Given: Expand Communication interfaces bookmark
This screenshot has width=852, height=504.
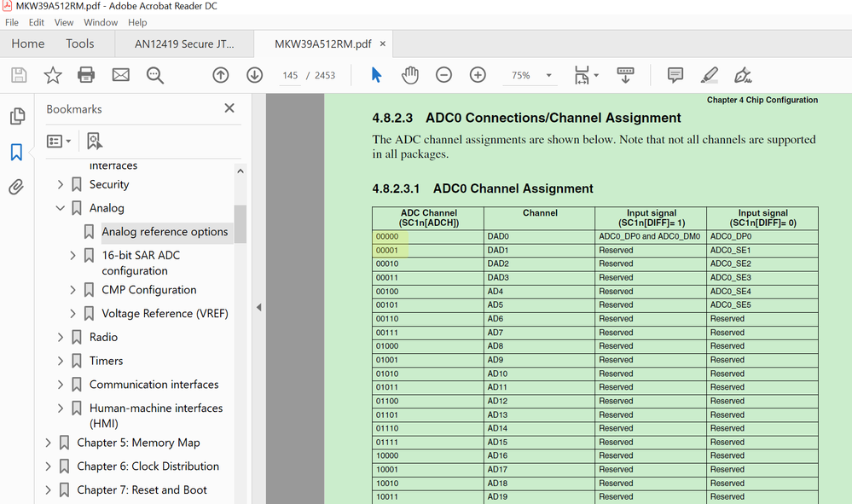Looking at the screenshot, I should [x=61, y=385].
